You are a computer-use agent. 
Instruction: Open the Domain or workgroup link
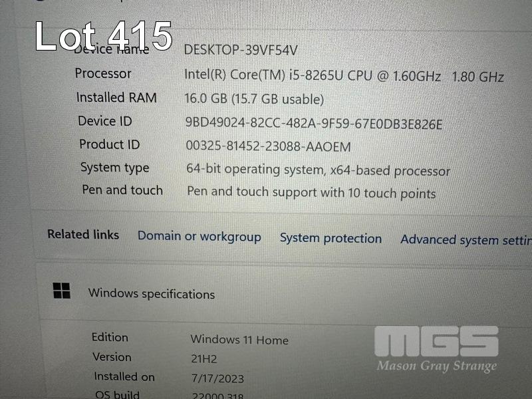[199, 237]
